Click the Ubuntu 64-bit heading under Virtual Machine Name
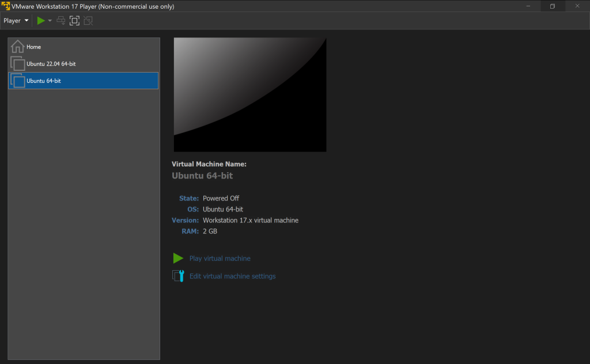 (x=202, y=176)
